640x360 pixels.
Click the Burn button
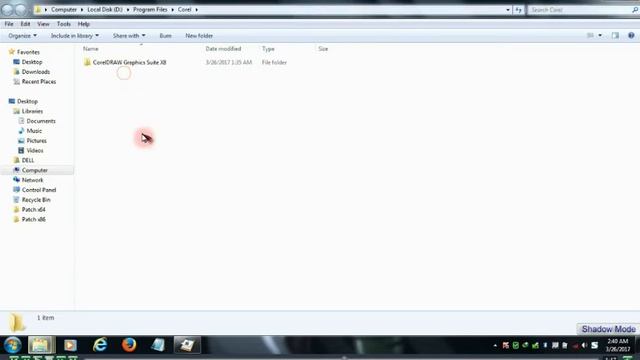point(165,36)
